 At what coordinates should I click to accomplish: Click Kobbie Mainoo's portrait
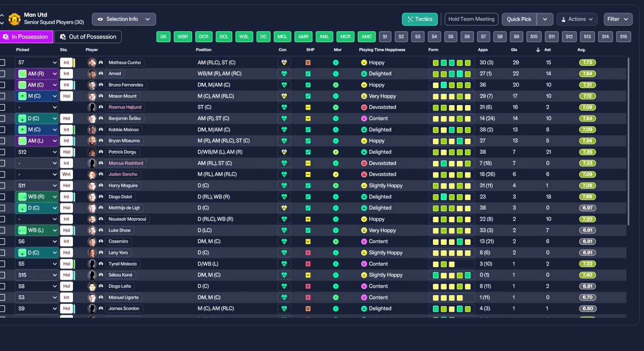pos(92,130)
